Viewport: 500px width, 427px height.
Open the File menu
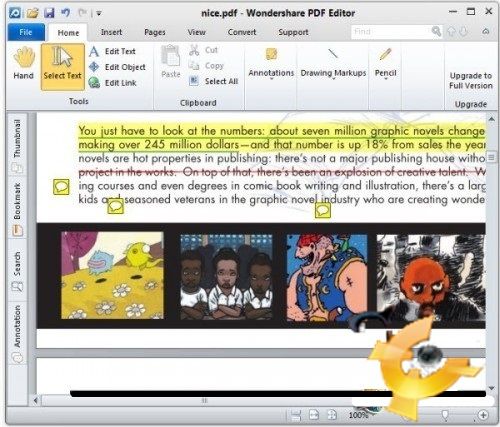[26, 32]
